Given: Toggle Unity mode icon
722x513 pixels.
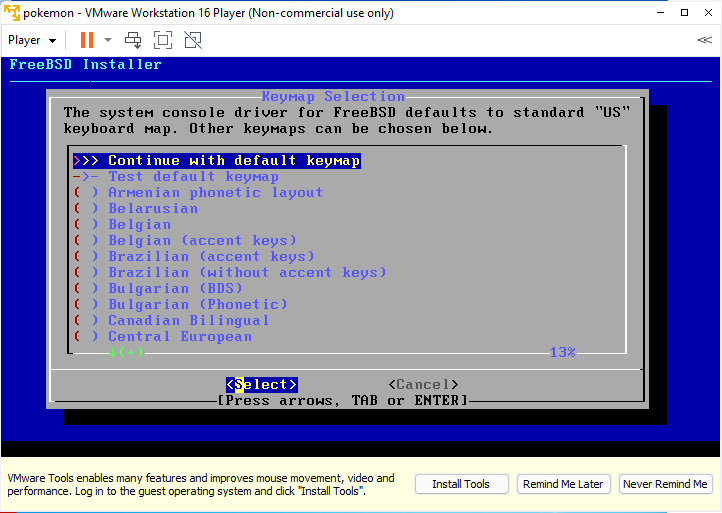Looking at the screenshot, I should point(193,40).
